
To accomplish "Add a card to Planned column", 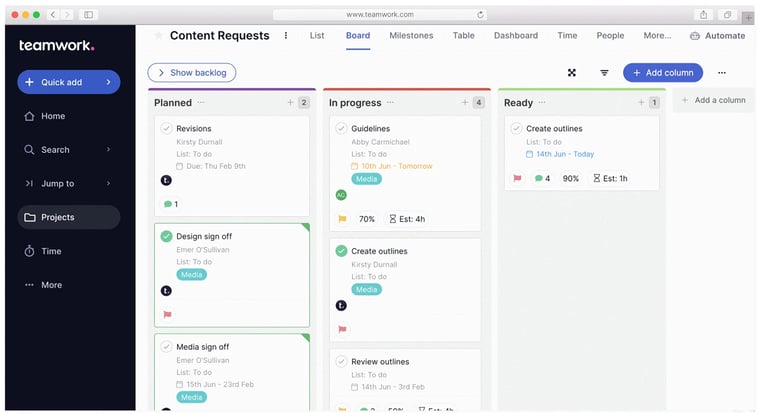I will coord(290,103).
